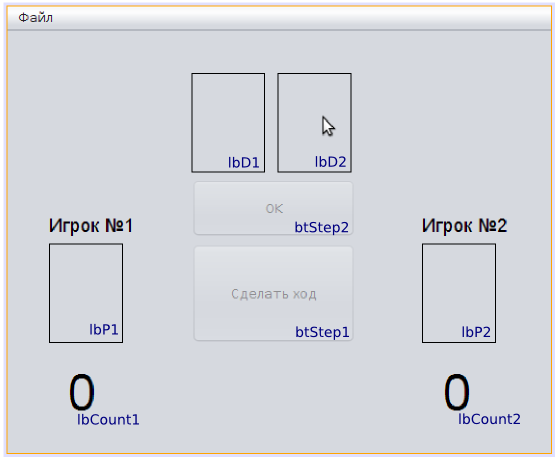The height and width of the screenshot is (459, 559).
Task: Select the lbP2 player box
Action: [x=459, y=293]
